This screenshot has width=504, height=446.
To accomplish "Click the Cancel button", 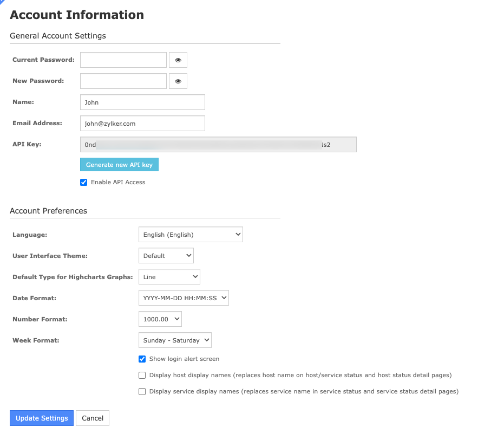I will (x=93, y=418).
